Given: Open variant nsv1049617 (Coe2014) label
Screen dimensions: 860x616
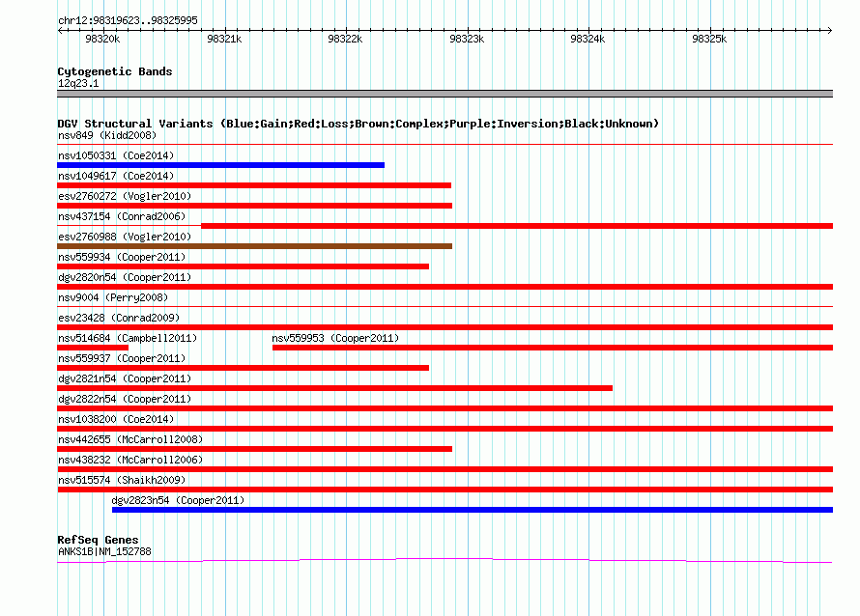Looking at the screenshot, I should (116, 176).
